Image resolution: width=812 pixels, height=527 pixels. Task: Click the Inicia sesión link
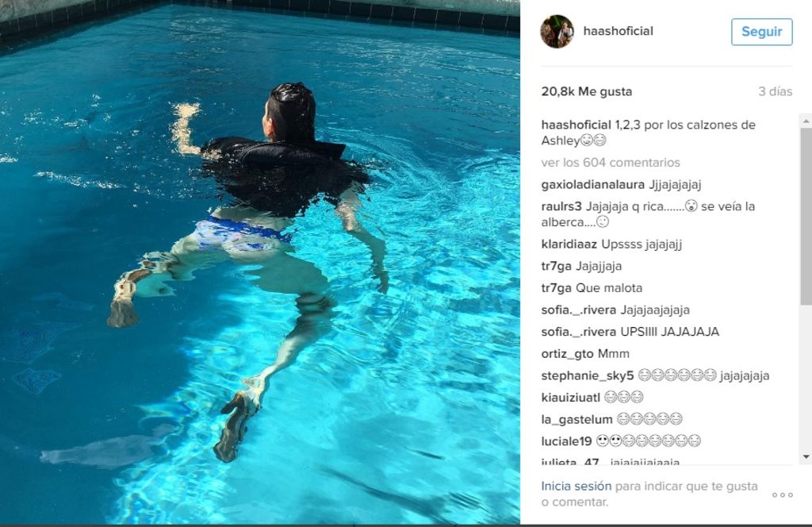coord(576,486)
